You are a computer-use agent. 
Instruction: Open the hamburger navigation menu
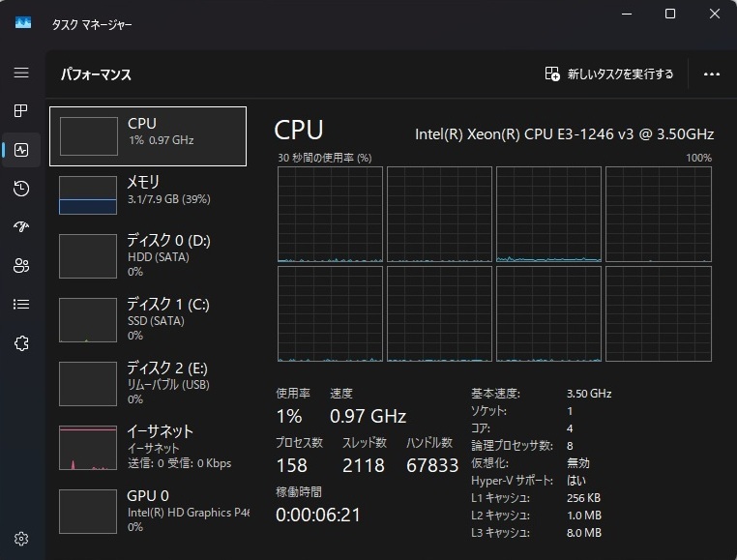point(21,73)
